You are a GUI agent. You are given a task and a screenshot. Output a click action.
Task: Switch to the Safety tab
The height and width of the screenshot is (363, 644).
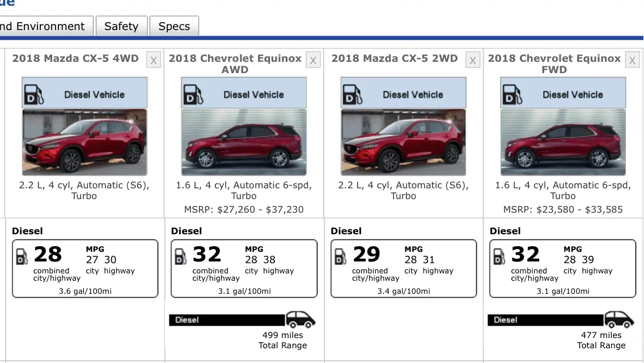coord(121,27)
